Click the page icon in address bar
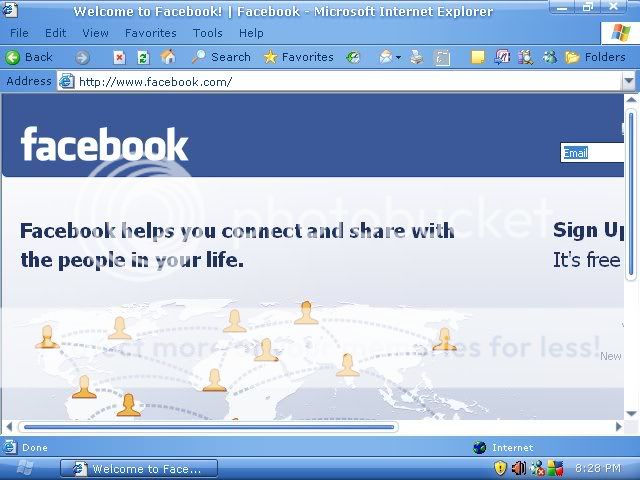Viewport: 640px width, 480px height. click(67, 82)
